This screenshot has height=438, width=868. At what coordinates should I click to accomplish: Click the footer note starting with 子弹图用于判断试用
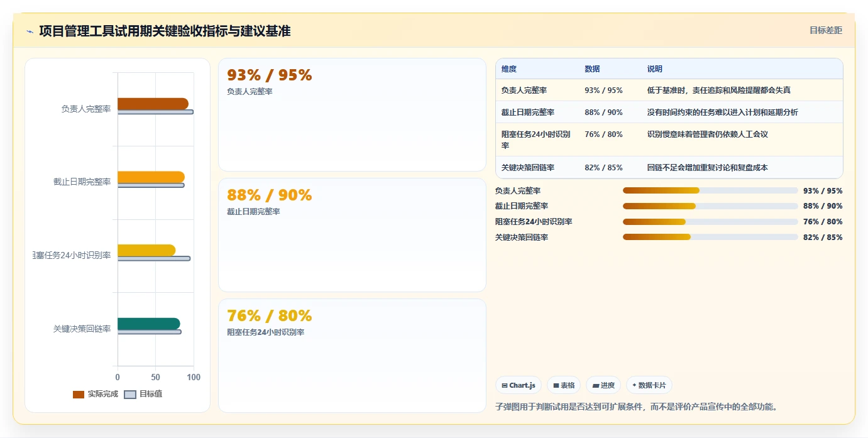(x=637, y=407)
